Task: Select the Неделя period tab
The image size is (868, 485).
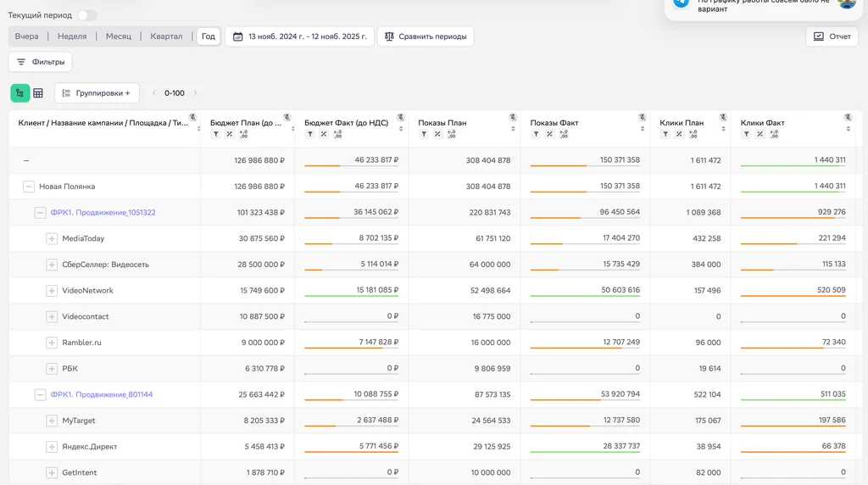Action: [72, 36]
